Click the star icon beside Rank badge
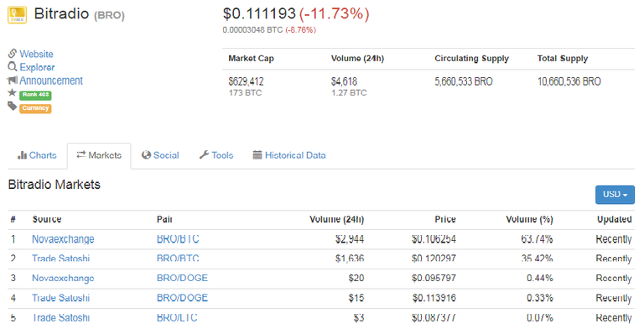644x329 pixels. coord(13,92)
